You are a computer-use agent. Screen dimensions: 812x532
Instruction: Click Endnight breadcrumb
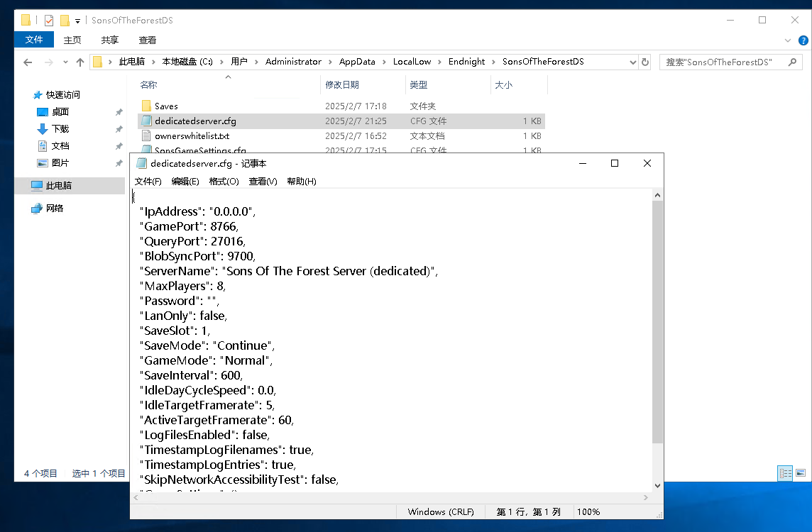tap(466, 62)
